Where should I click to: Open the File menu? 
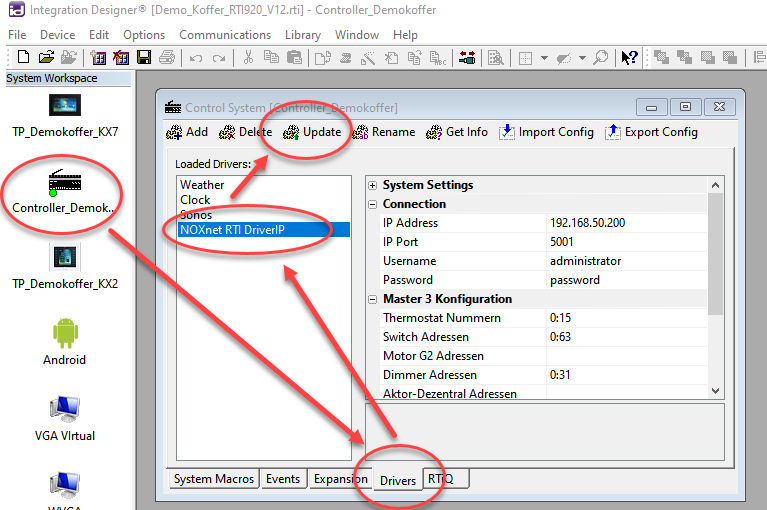point(17,35)
